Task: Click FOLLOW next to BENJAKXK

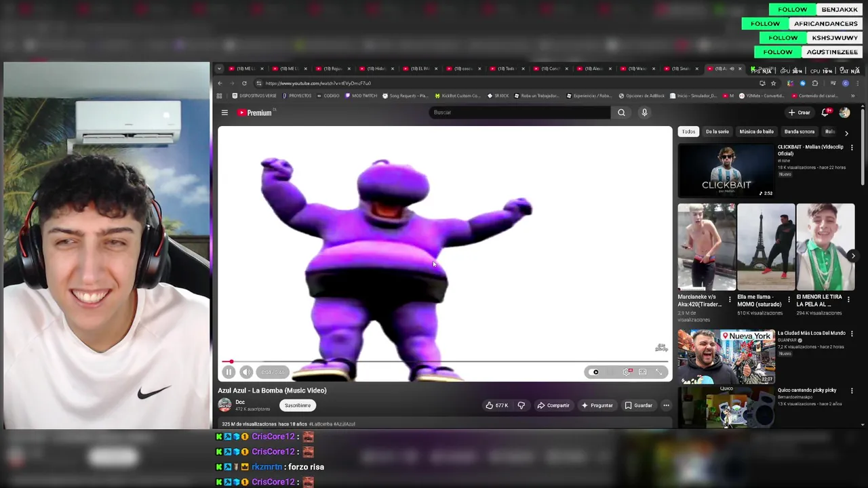Action: pos(792,9)
